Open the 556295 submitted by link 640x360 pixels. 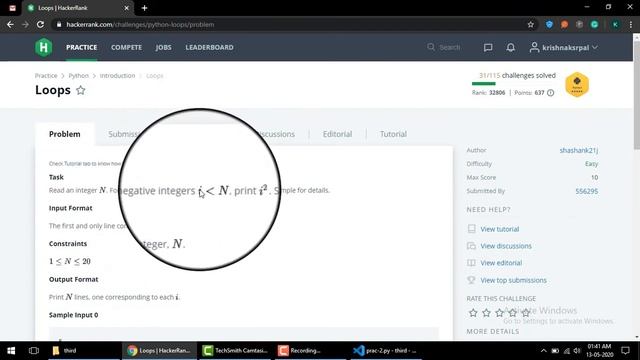(587, 191)
